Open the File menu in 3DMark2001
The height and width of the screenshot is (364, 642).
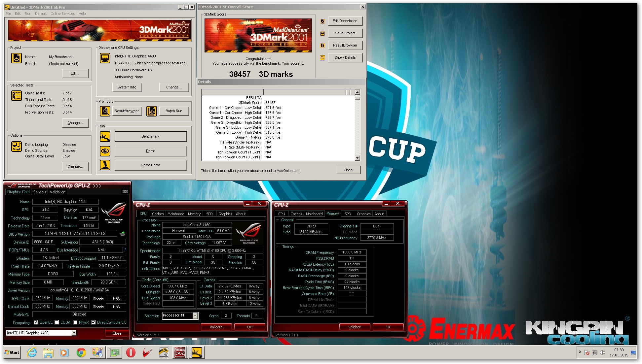[8, 14]
